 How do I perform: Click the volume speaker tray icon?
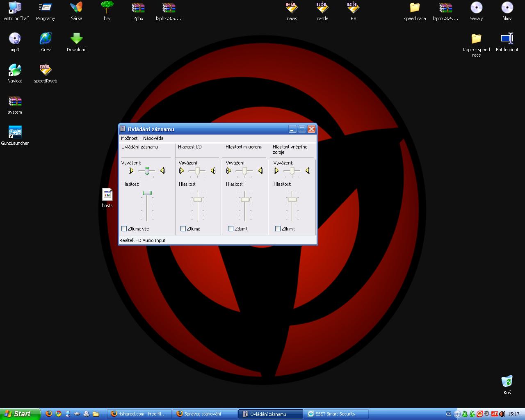(502, 414)
